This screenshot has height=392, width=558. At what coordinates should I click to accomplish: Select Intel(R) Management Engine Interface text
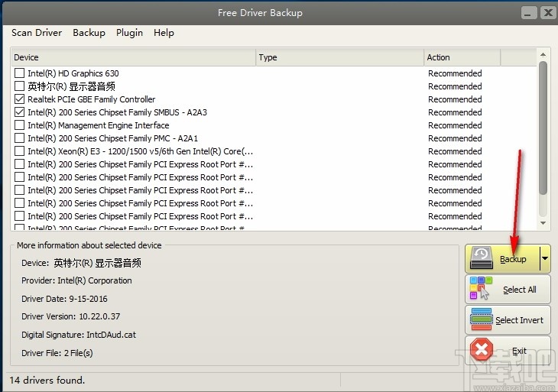pyautogui.click(x=98, y=125)
